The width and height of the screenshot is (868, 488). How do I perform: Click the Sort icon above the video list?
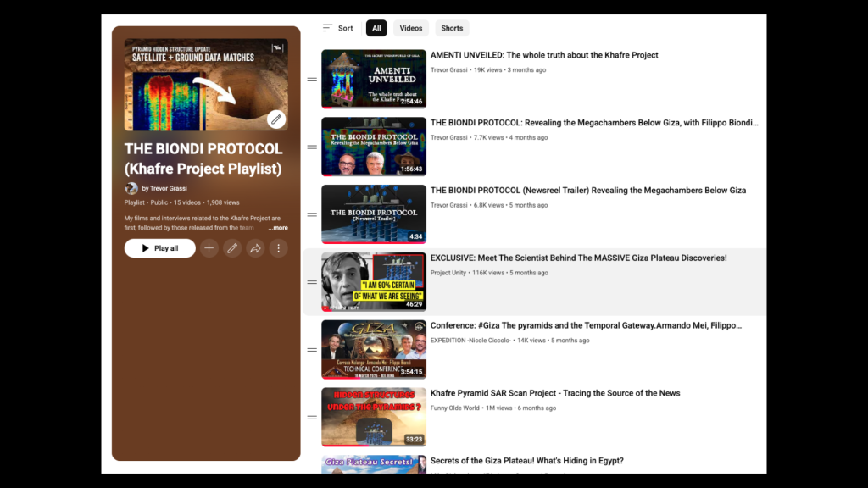(x=328, y=28)
